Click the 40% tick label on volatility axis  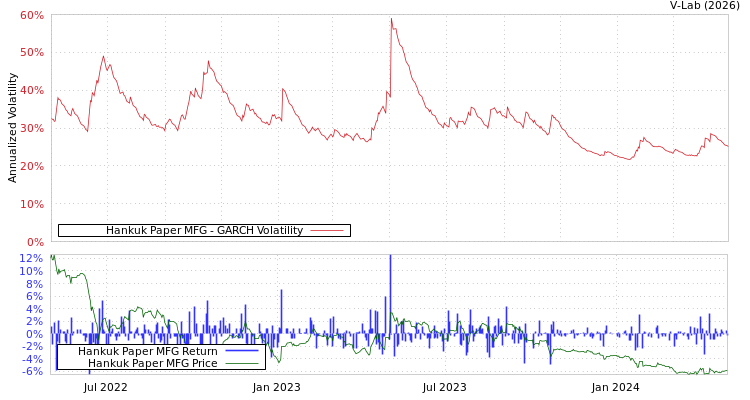(x=31, y=90)
